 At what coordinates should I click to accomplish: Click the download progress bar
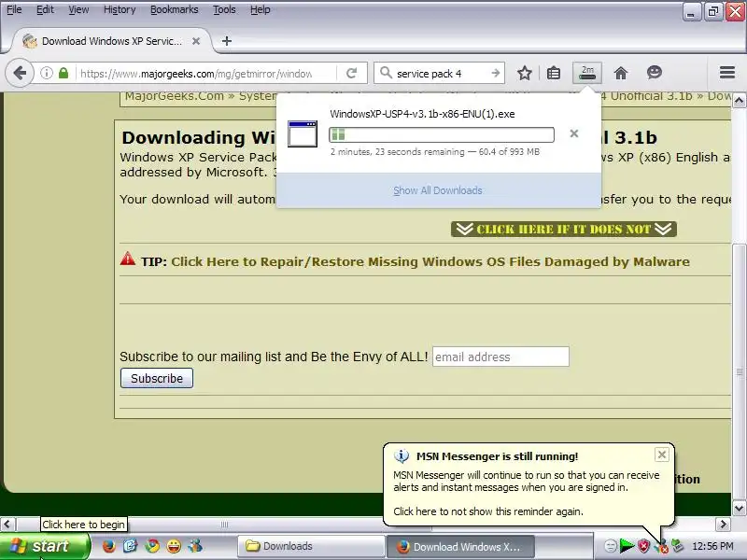442,134
